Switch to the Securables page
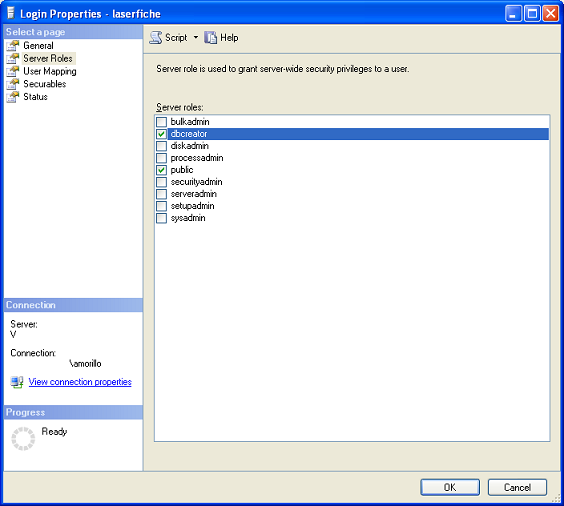Image resolution: width=564 pixels, height=506 pixels. tap(45, 84)
